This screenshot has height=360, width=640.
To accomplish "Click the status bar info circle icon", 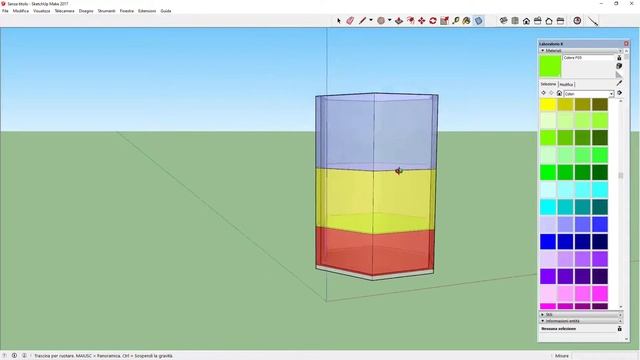I will (14, 356).
